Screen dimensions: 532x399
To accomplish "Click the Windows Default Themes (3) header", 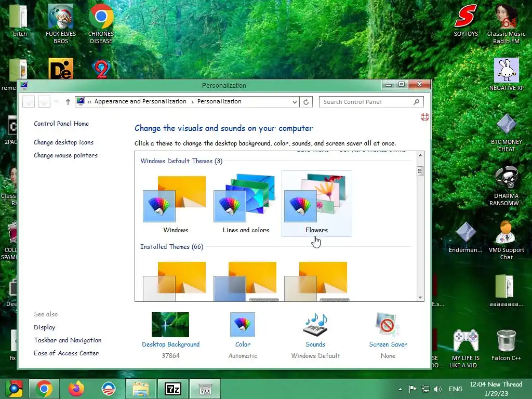I will tap(181, 161).
